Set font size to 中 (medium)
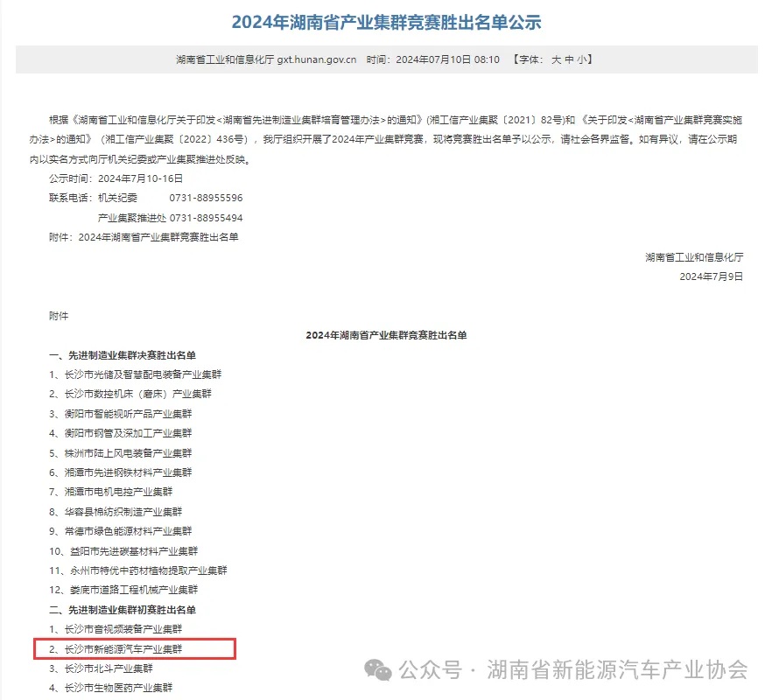 pyautogui.click(x=569, y=59)
